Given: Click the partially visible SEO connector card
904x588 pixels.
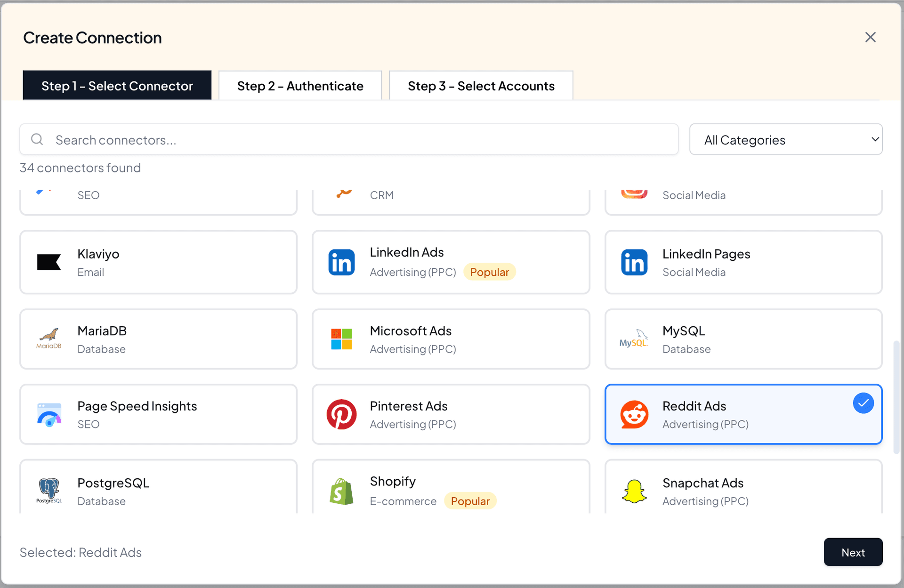Looking at the screenshot, I should click(x=159, y=201).
